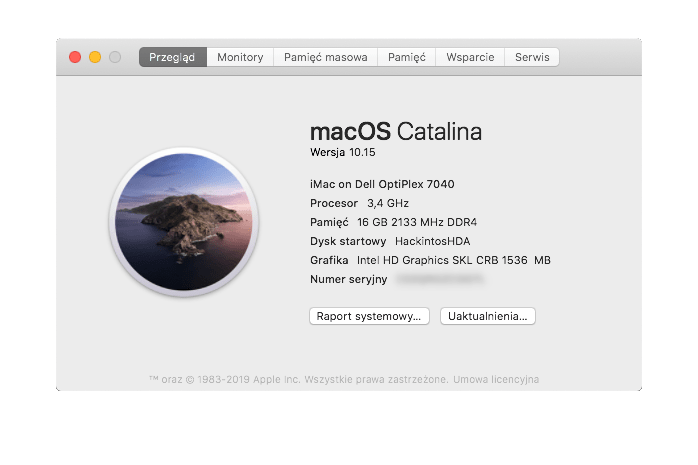Click the greyed-out zoom window button

click(x=115, y=57)
